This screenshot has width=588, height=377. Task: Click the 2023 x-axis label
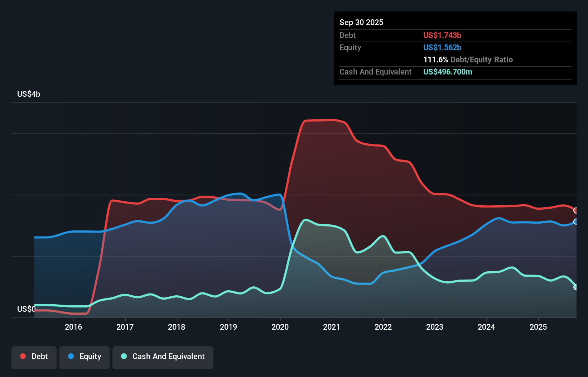click(x=435, y=327)
